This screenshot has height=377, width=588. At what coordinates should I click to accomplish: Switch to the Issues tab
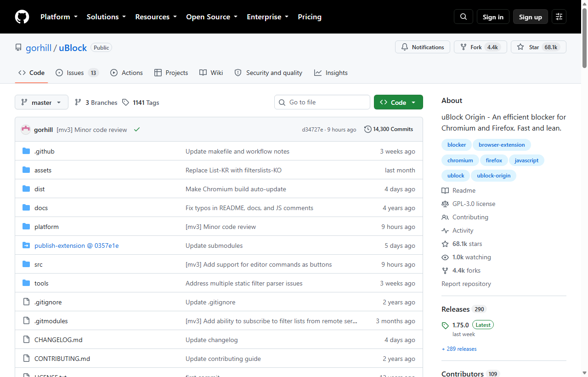click(x=77, y=73)
